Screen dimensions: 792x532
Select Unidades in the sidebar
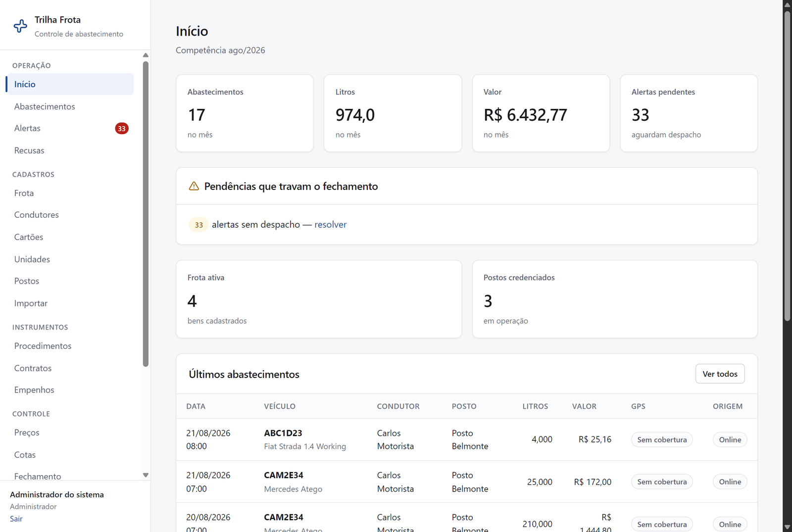click(x=70, y=259)
